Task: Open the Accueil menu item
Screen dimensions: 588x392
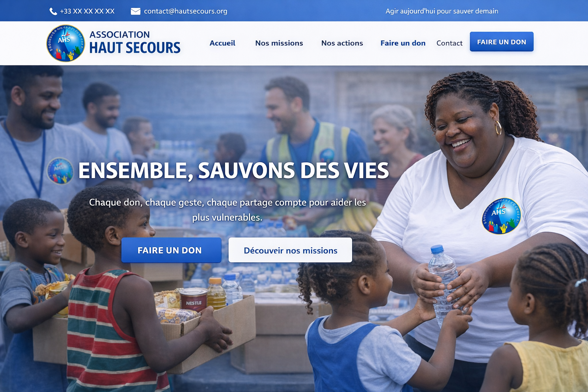Action: (x=222, y=43)
